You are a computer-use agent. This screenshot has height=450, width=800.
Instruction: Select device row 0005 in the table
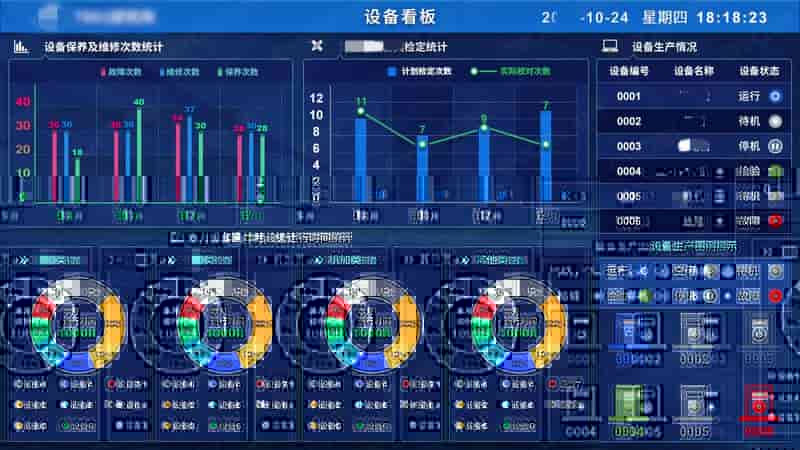(694, 196)
